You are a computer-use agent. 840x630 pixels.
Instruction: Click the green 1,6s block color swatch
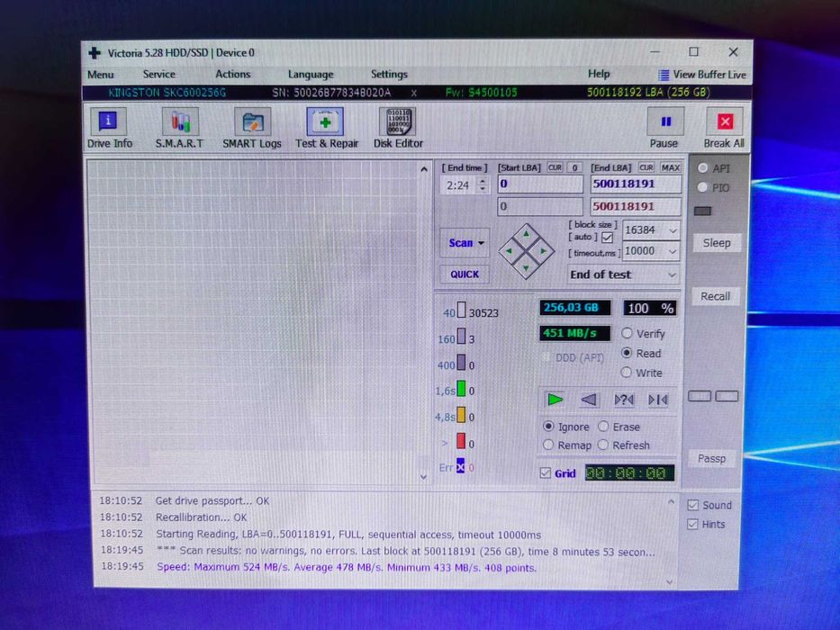pos(461,390)
